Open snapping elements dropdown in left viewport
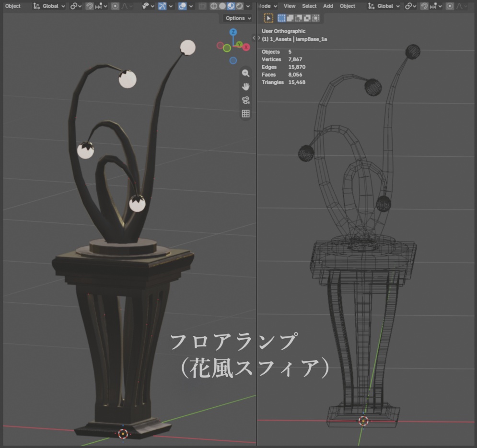This screenshot has width=477, height=448. click(101, 6)
